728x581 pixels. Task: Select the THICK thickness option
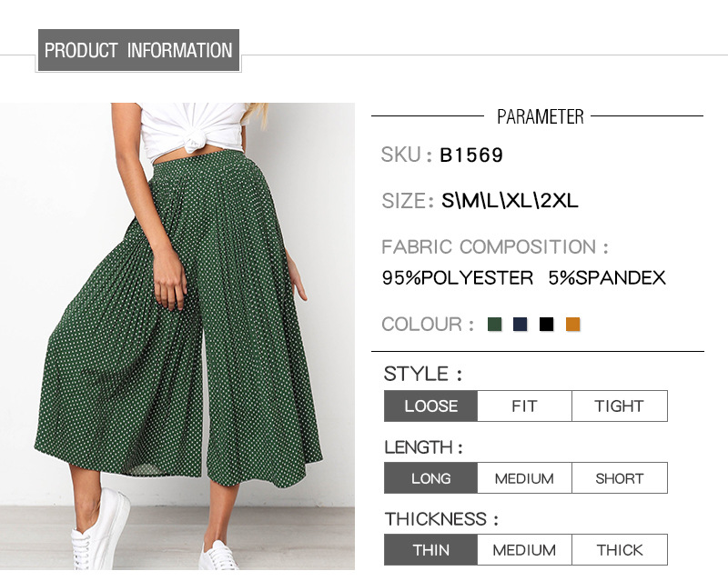(619, 550)
